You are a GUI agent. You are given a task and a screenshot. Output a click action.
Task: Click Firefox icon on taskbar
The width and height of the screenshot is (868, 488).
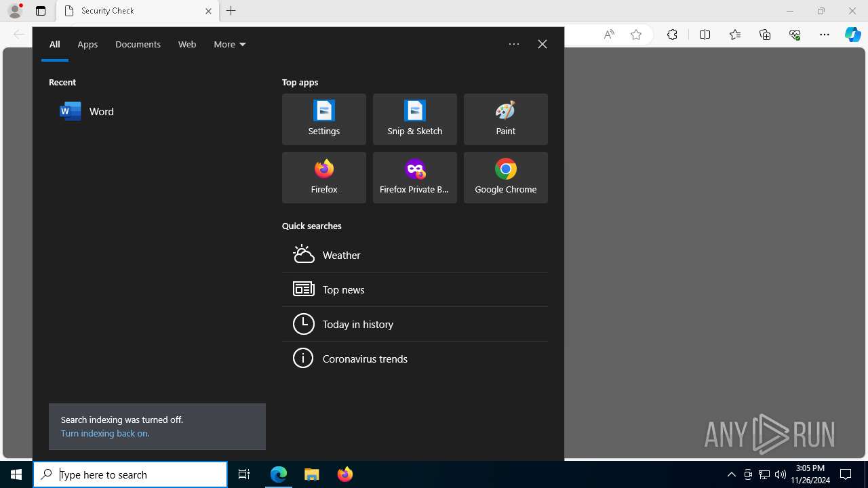click(344, 474)
